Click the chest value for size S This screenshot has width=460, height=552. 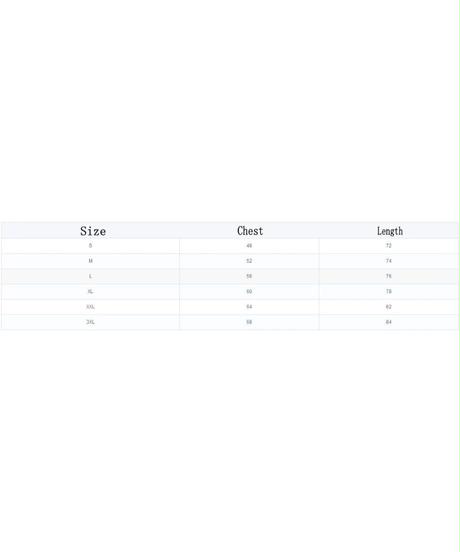point(249,246)
